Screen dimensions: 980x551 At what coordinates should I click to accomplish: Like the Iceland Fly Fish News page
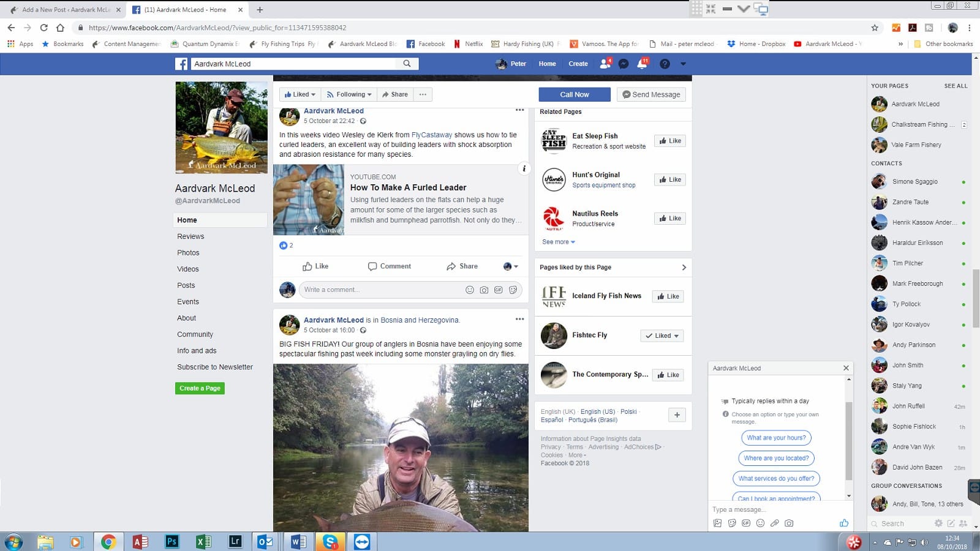668,296
